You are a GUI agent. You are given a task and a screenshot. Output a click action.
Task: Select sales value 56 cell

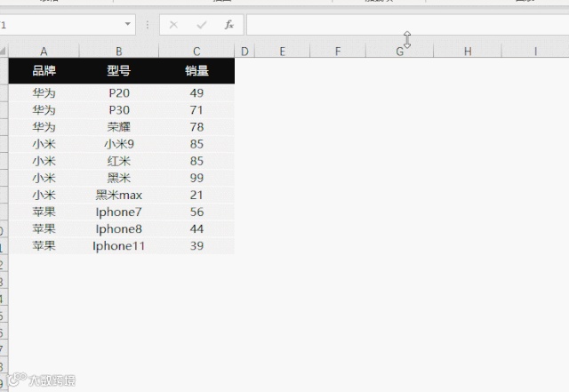pyautogui.click(x=196, y=212)
